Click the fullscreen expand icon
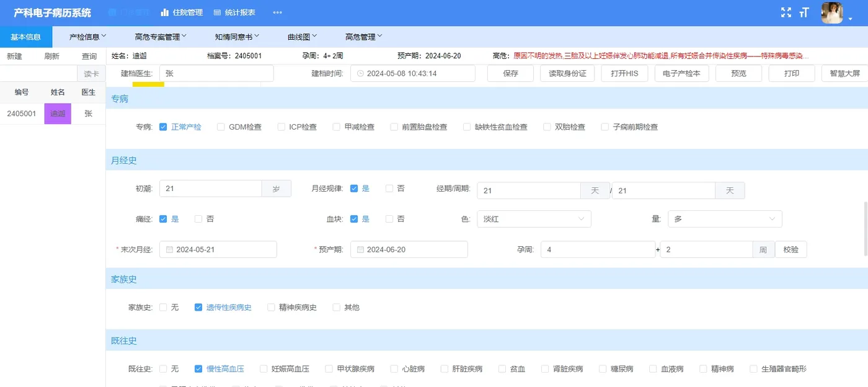Screen dimensions: 868x387 tap(786, 12)
